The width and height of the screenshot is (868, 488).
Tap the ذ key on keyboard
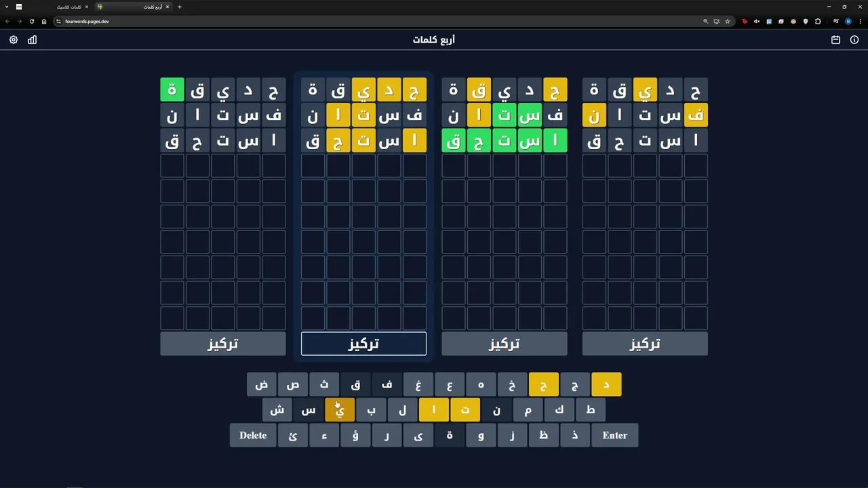[x=574, y=435]
